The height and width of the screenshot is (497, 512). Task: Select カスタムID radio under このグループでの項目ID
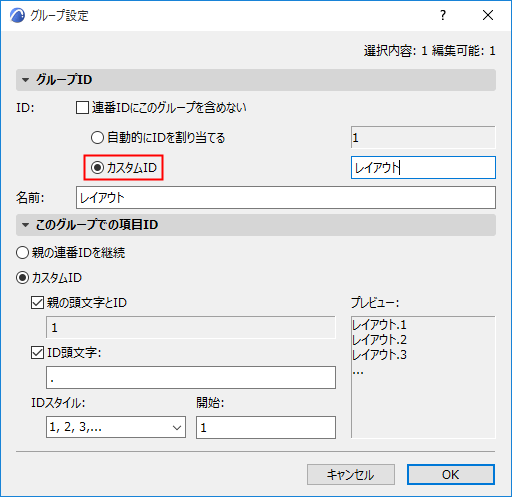click(x=22, y=278)
